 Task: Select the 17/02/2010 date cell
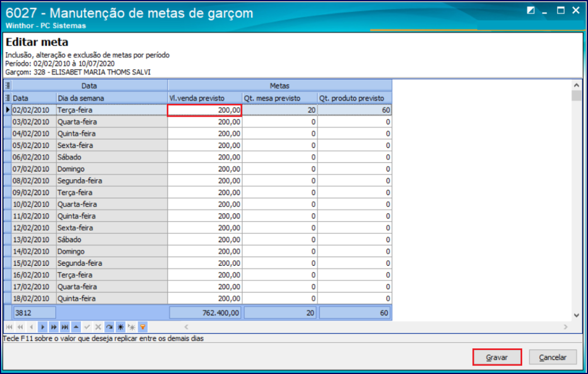pyautogui.click(x=34, y=286)
